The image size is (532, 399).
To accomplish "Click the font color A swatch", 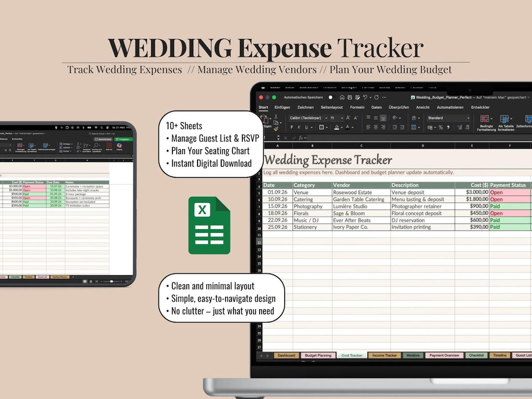I will (x=347, y=127).
